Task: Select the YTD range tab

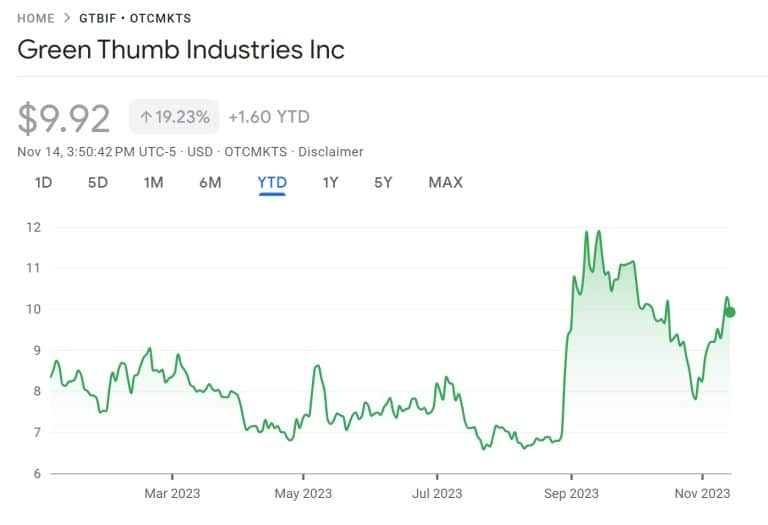Action: [x=272, y=184]
